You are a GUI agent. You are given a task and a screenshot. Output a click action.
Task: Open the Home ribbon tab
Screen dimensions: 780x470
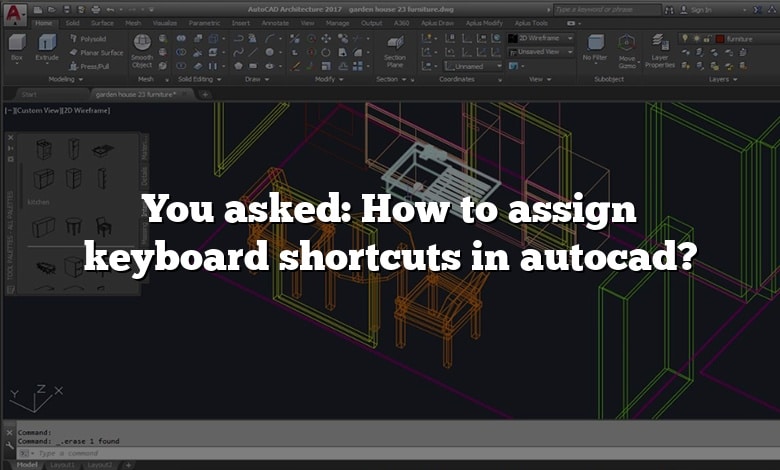coord(44,23)
